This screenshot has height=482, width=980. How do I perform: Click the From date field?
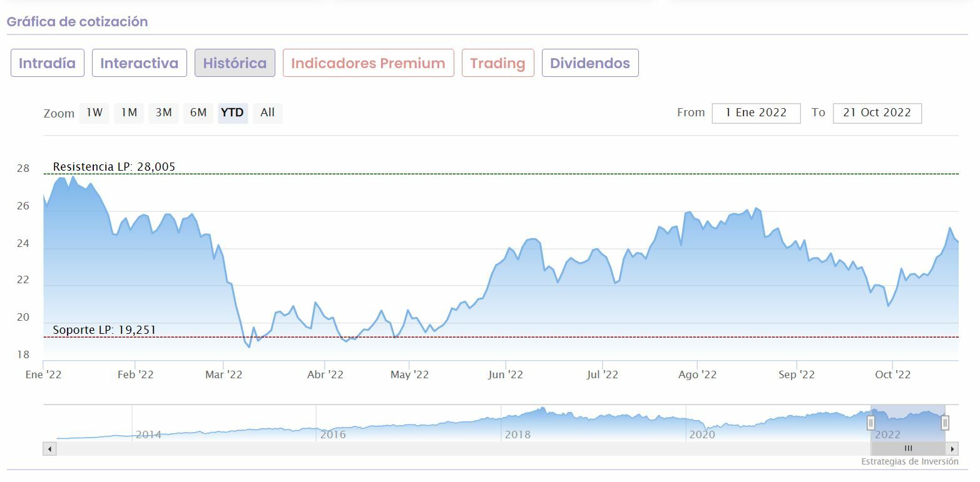tap(756, 113)
